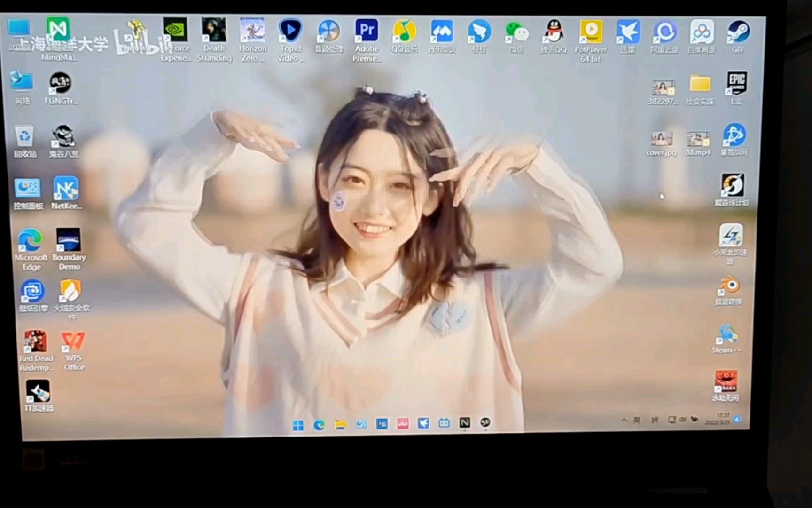Open the GeForce Experience shortcut

pyautogui.click(x=175, y=40)
